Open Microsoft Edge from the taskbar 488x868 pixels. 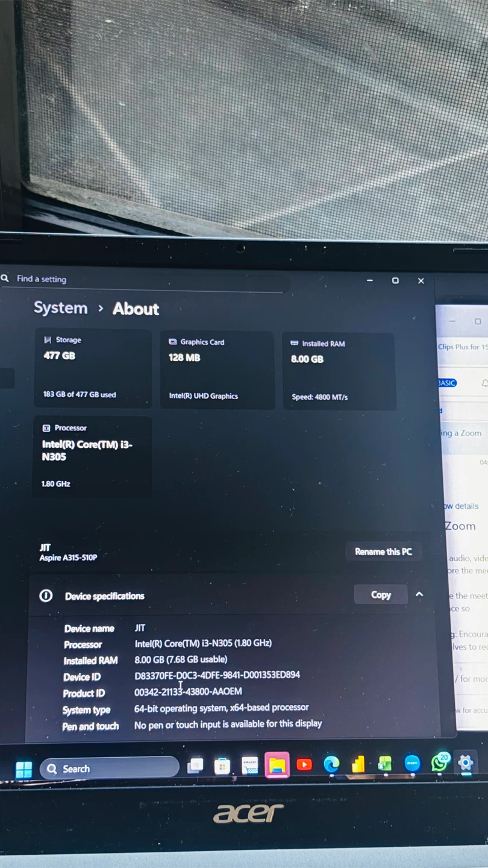pos(331,764)
